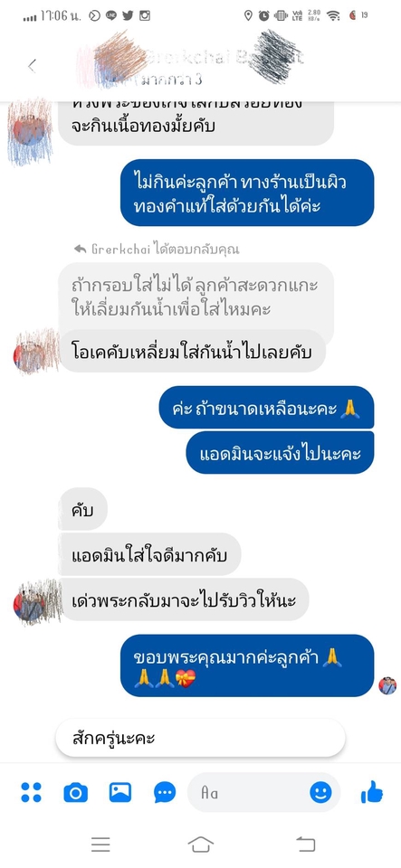Viewport: 401px width, 868px height.
Task: Tap the blue chat bubble quick-replies icon
Action: click(165, 793)
